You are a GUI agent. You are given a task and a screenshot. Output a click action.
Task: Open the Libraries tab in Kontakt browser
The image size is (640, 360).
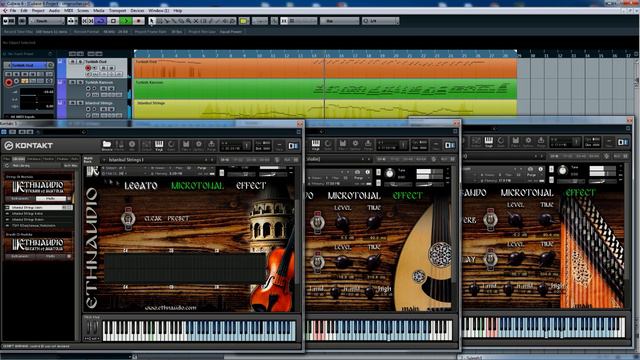tap(18, 159)
